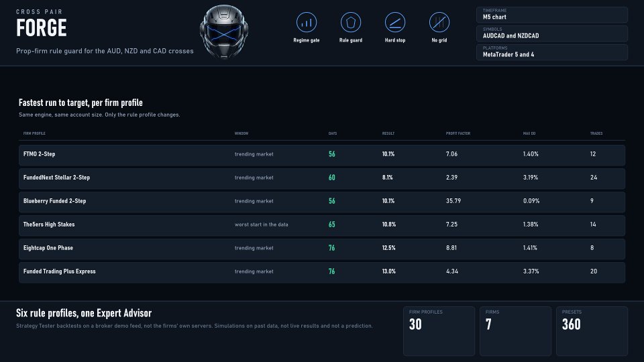Click trades count 24 in FundedNext row
Image resolution: width=644 pixels, height=362 pixels.
coord(594,178)
